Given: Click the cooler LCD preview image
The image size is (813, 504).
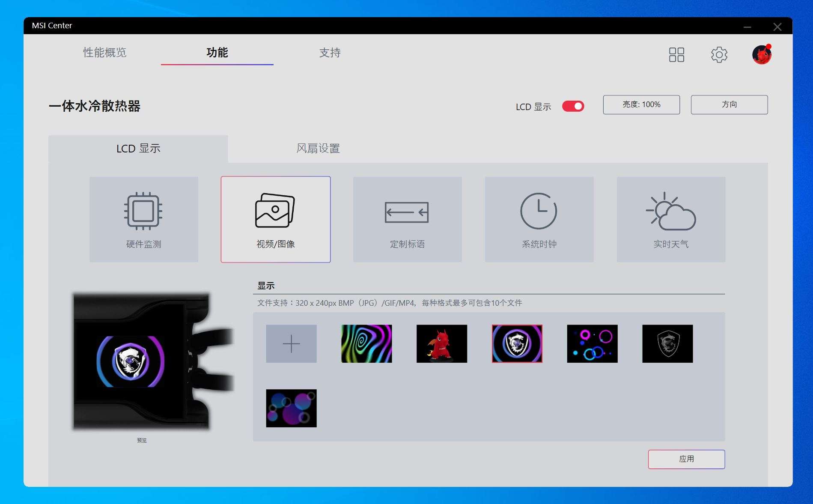Looking at the screenshot, I should (153, 361).
